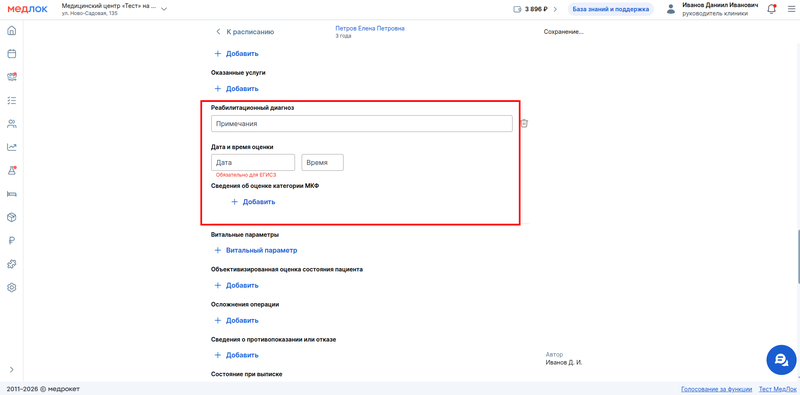800x395 pixels.
Task: Open the home icon in sidebar
Action: click(12, 31)
